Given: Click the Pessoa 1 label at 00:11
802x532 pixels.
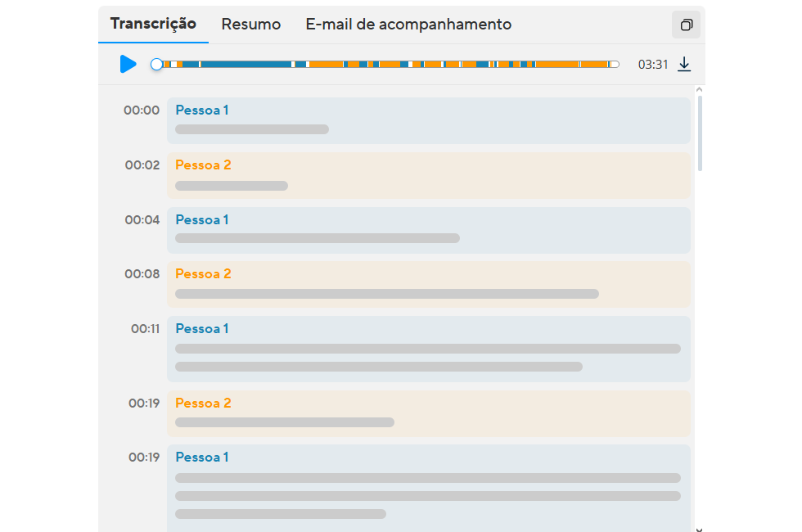Looking at the screenshot, I should click(202, 329).
